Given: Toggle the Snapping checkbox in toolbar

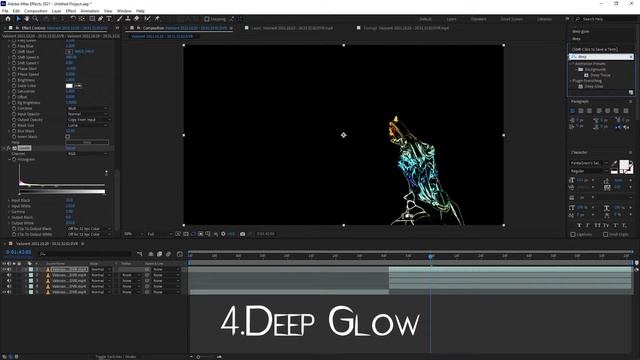Looking at the screenshot, I should [x=207, y=19].
